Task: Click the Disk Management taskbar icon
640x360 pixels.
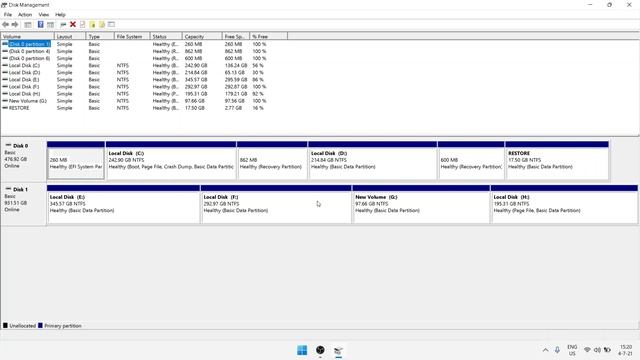Action: (338, 350)
